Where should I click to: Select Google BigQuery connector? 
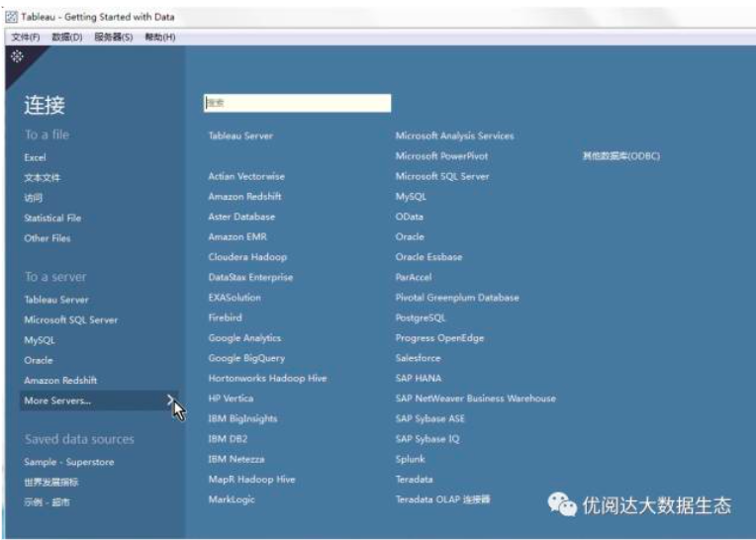(246, 358)
